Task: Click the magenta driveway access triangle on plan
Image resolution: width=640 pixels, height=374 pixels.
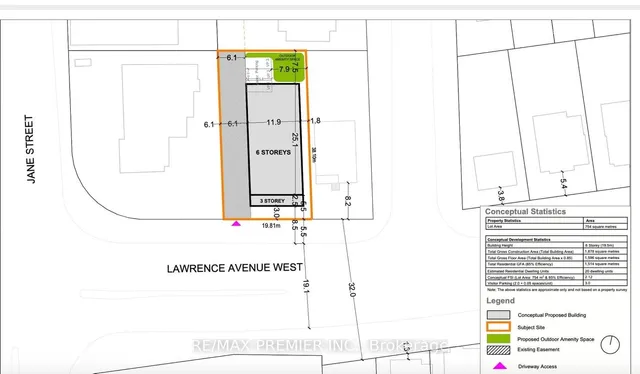Action: pyautogui.click(x=236, y=223)
